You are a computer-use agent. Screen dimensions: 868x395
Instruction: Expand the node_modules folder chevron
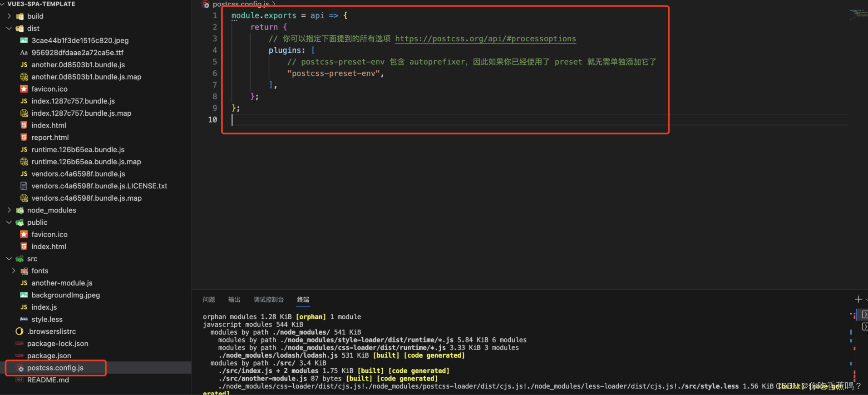coord(9,210)
